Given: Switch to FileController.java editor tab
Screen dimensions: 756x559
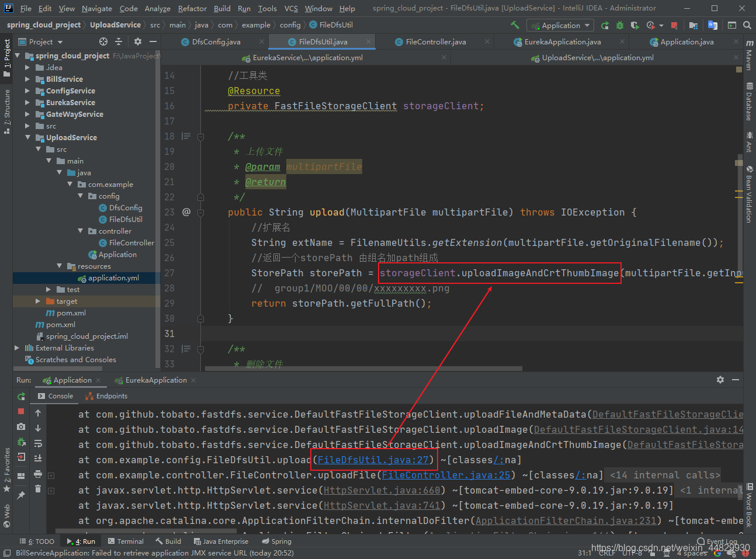Looking at the screenshot, I should [x=436, y=41].
